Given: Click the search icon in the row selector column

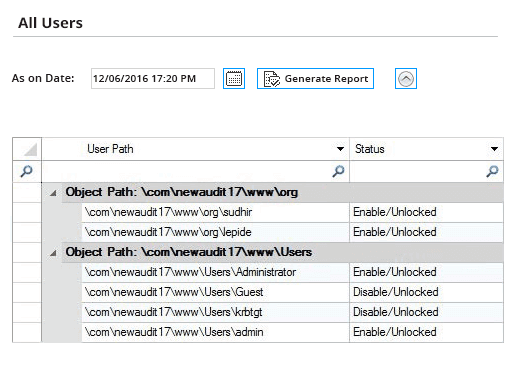Looking at the screenshot, I should 27,171.
